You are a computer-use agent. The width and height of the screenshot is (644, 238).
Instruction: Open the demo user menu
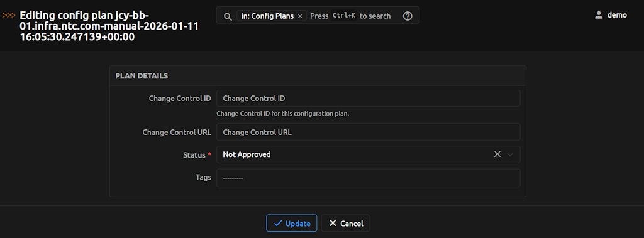click(611, 15)
